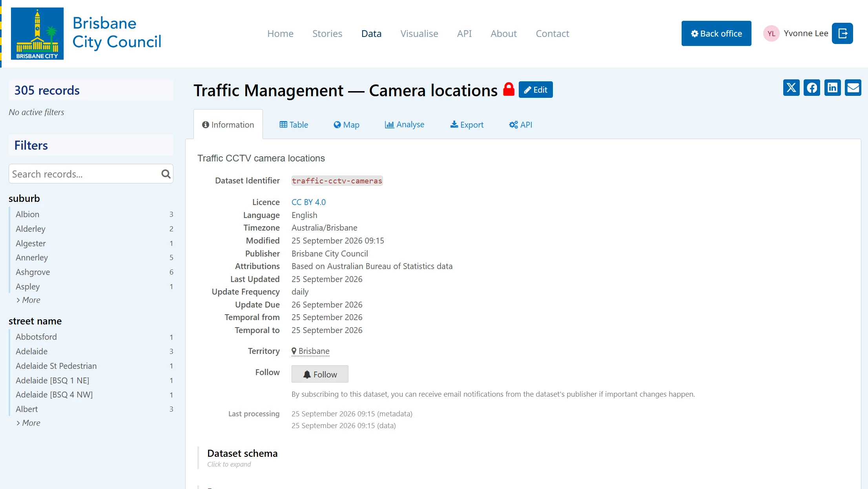868x489 pixels.
Task: Expand the Dataset schema section
Action: click(x=242, y=458)
